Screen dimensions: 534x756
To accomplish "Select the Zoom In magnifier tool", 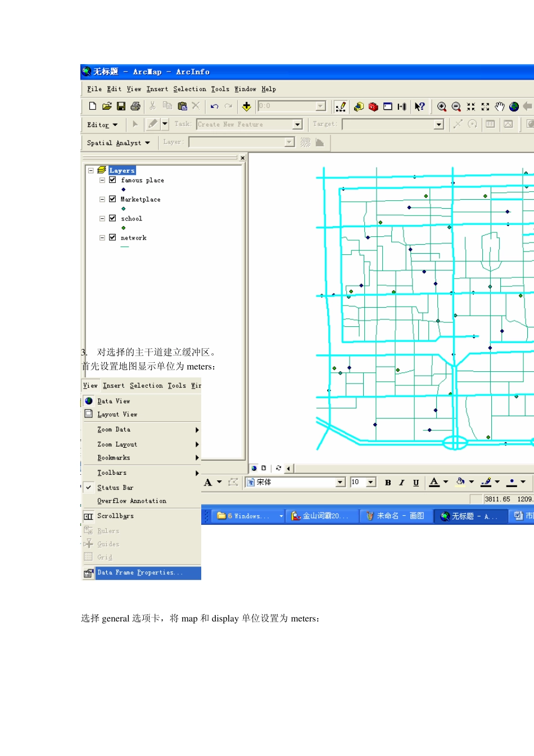I will [x=442, y=106].
